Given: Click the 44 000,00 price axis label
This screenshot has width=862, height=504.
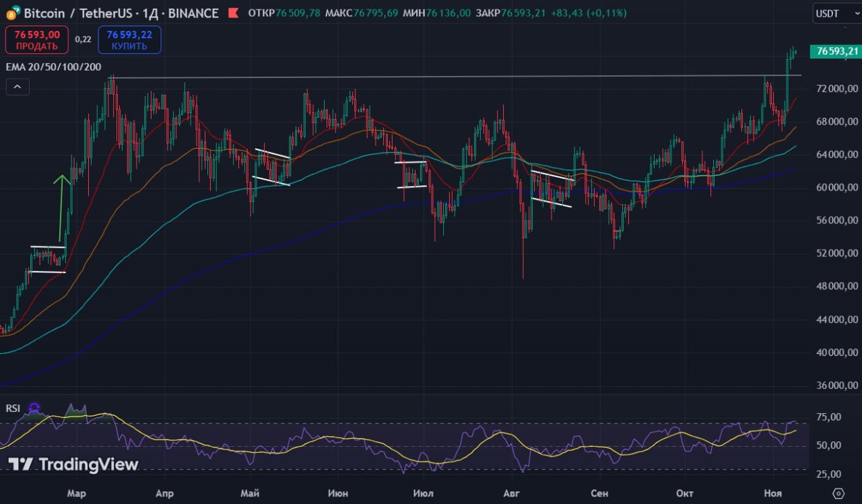Looking at the screenshot, I should 836,320.
